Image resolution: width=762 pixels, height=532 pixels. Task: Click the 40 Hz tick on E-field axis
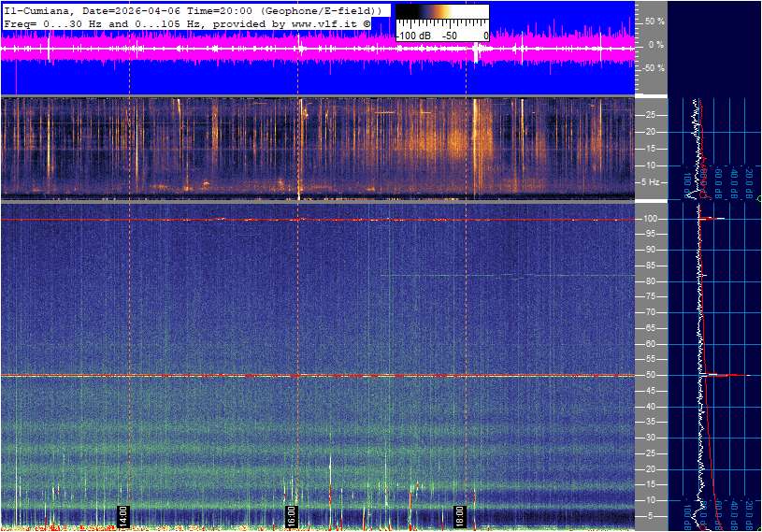point(650,407)
